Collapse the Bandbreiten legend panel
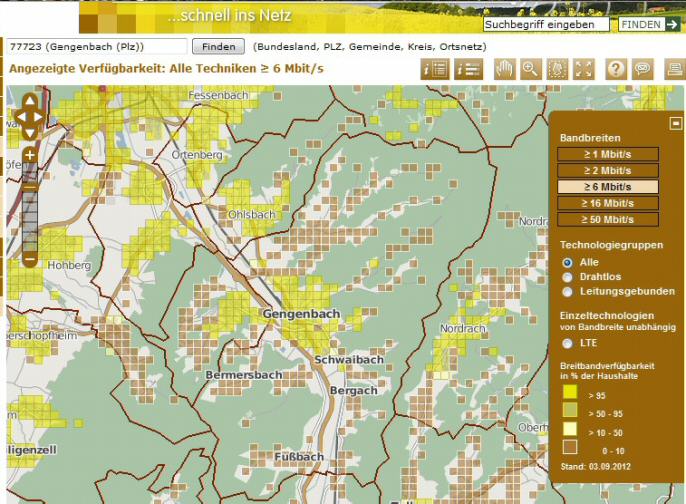Viewport: 686px width, 504px height. [675, 123]
